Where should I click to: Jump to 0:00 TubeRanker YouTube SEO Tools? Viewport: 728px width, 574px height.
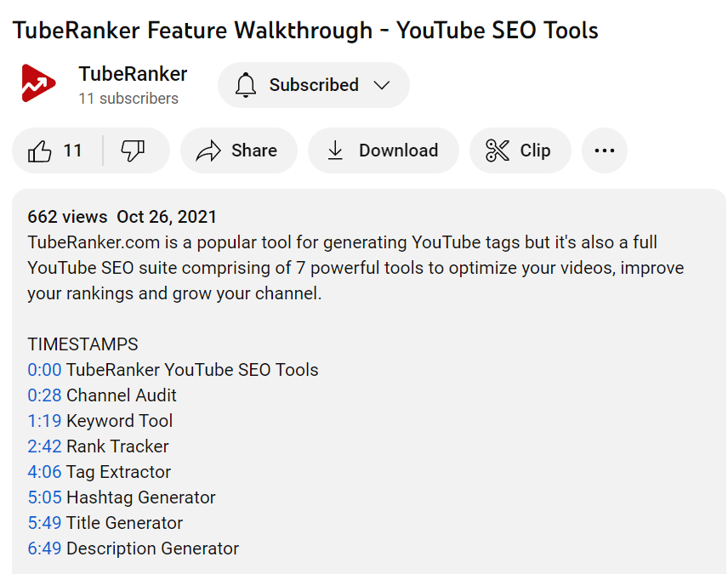44,370
